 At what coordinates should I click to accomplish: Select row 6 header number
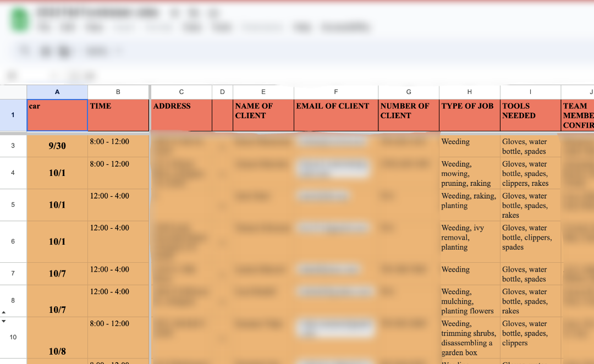(13, 241)
